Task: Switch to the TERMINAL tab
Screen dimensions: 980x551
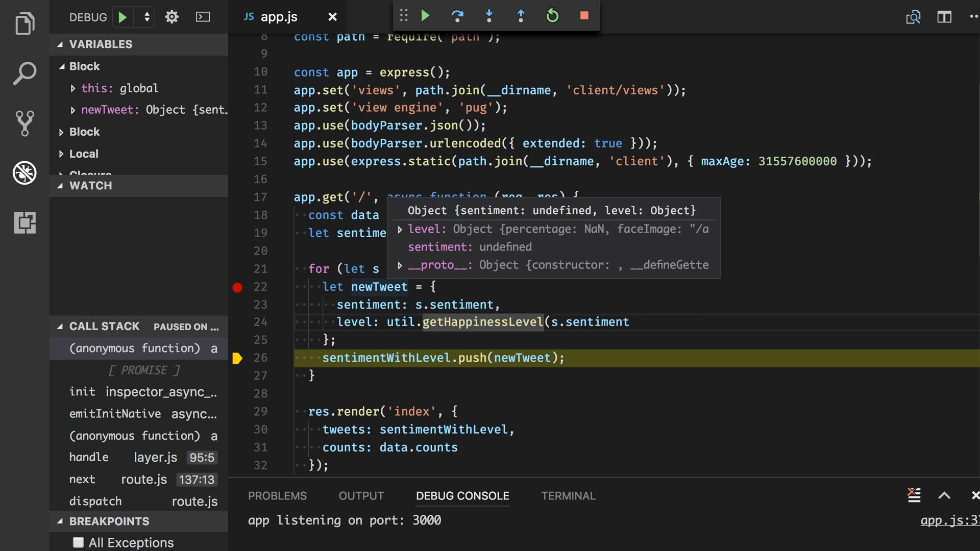Action: point(568,496)
